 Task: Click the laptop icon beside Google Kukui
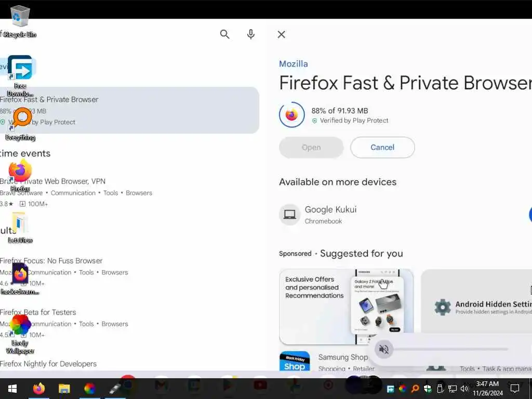tap(290, 215)
